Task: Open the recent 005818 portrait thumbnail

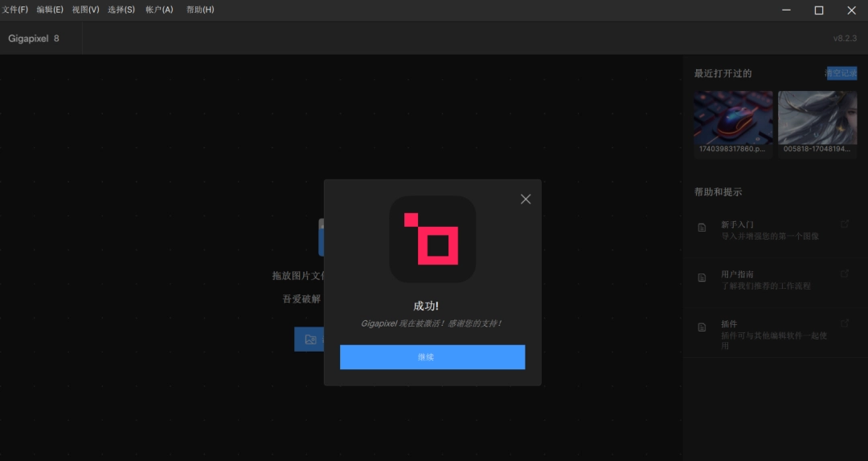Action: 817,117
